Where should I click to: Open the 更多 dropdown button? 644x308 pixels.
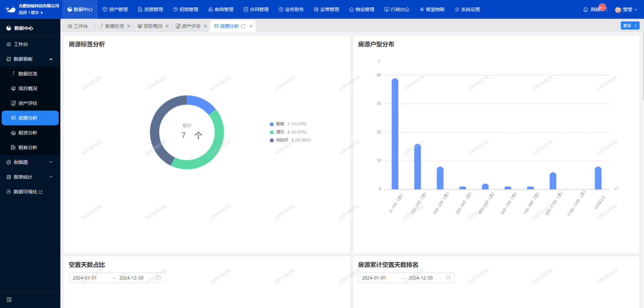(x=630, y=26)
